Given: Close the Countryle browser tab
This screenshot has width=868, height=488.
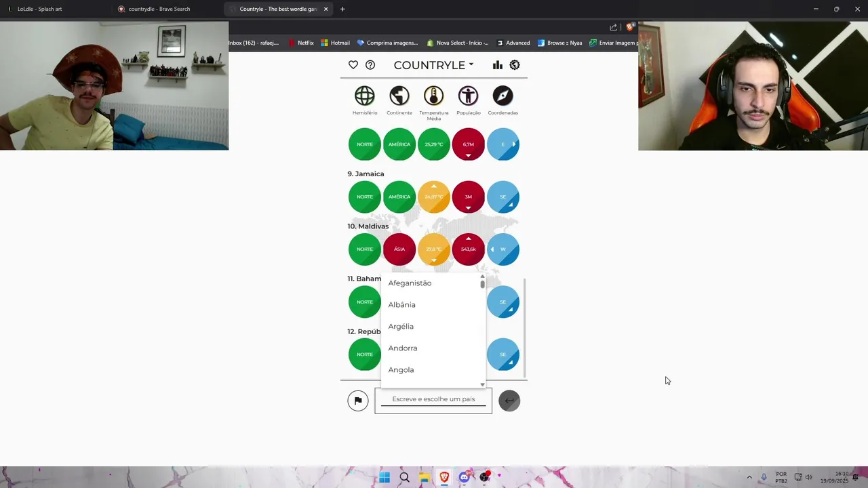Looking at the screenshot, I should [325, 9].
